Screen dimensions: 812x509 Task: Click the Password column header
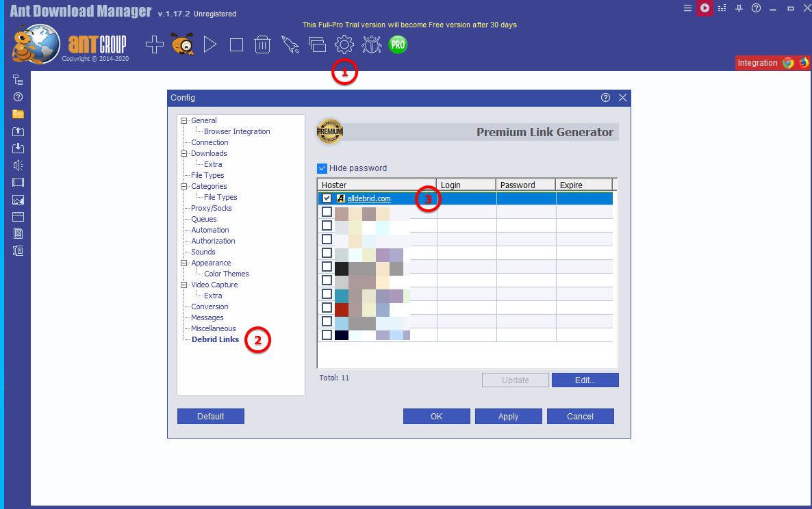click(x=526, y=185)
